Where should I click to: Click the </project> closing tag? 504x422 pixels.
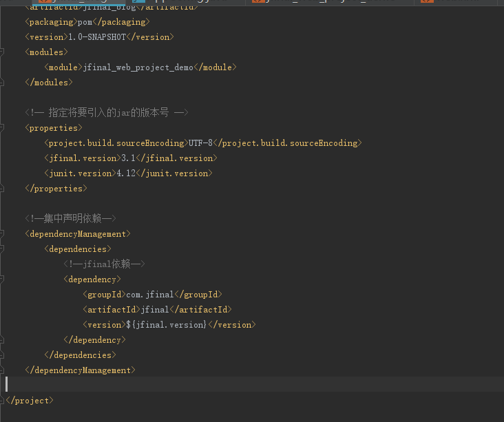(30, 401)
